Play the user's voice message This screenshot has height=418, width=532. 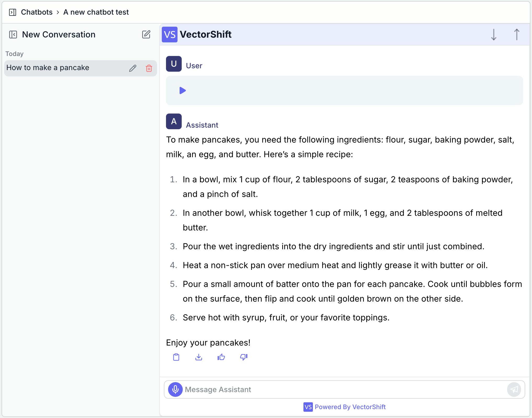tap(182, 91)
